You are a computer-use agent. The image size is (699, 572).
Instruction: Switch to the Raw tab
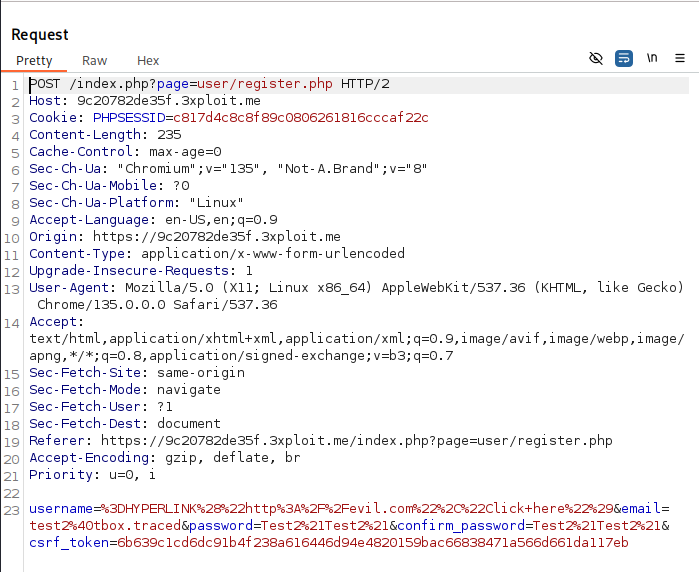pyautogui.click(x=95, y=61)
